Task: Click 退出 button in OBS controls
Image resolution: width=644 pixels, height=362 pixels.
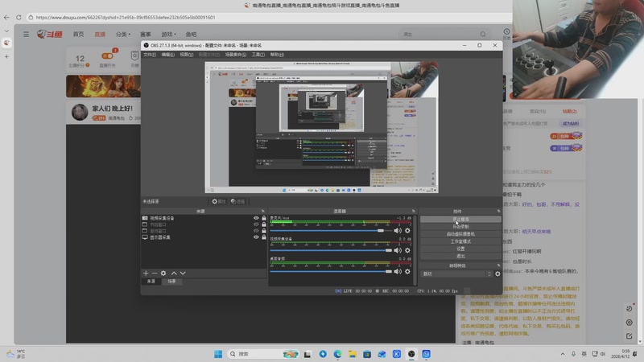Action: (x=460, y=256)
